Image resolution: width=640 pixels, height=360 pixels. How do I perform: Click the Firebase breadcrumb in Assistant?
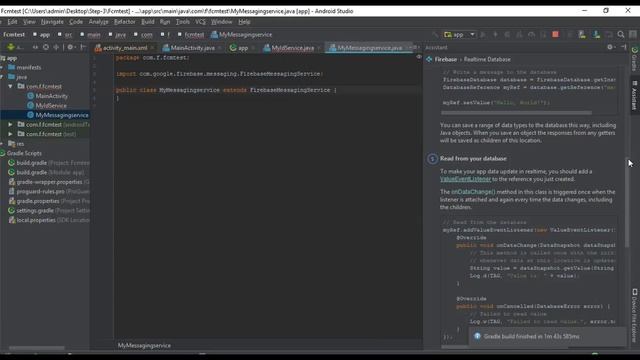(x=446, y=60)
